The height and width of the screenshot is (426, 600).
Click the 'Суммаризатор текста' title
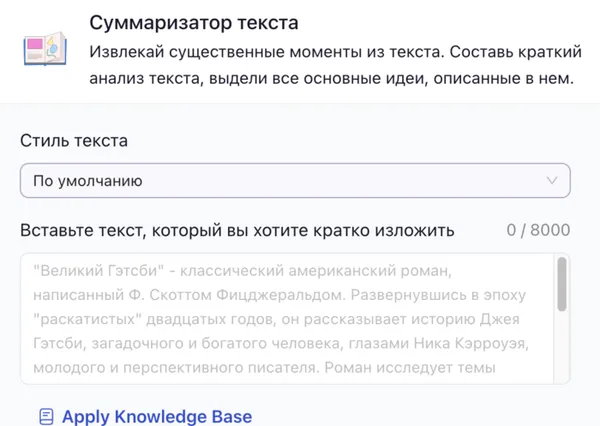194,22
